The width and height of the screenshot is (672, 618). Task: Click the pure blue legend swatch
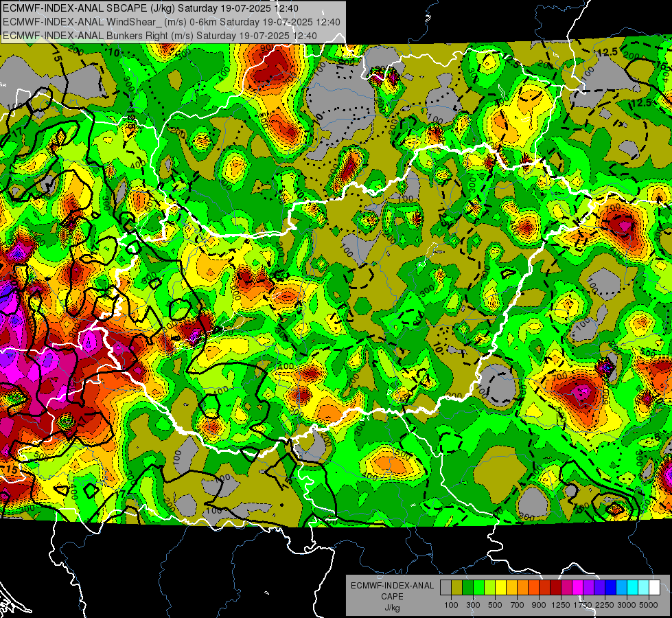click(611, 588)
